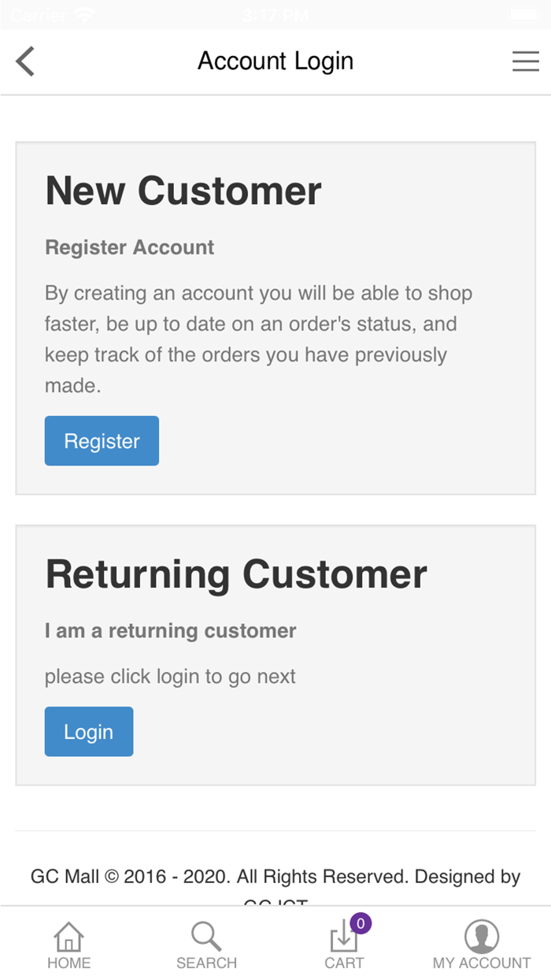Select the HOME tab label

click(x=68, y=963)
